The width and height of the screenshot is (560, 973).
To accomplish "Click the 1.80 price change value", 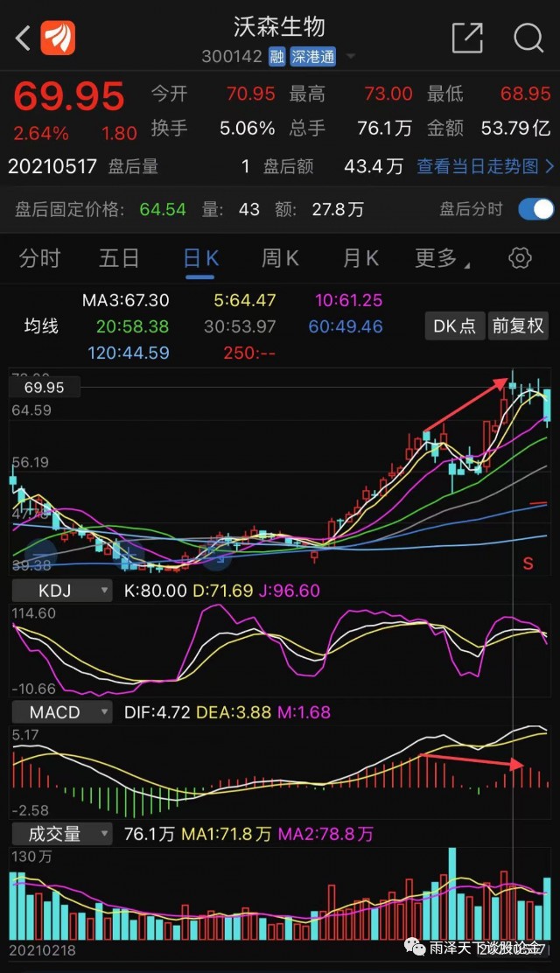I will coord(119,133).
